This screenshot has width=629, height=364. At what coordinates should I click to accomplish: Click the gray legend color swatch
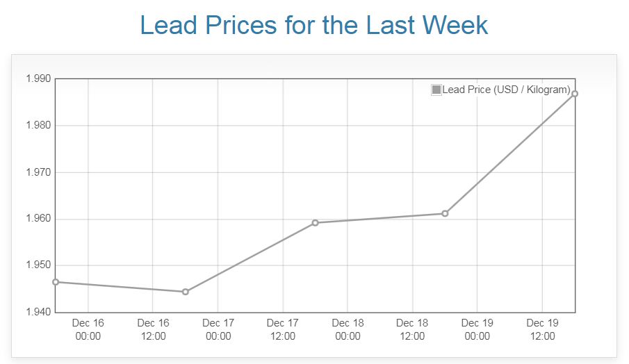tap(436, 90)
